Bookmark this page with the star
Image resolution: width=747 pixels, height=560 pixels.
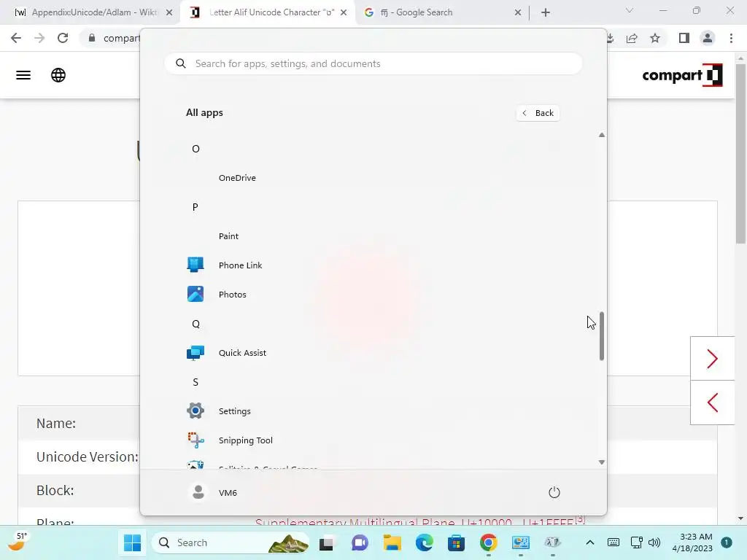click(655, 38)
